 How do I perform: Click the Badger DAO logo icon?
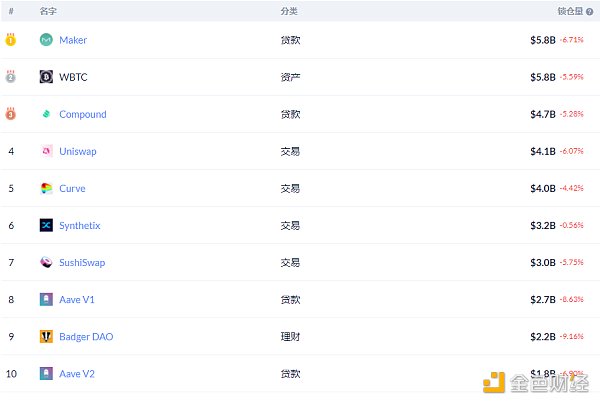[46, 336]
